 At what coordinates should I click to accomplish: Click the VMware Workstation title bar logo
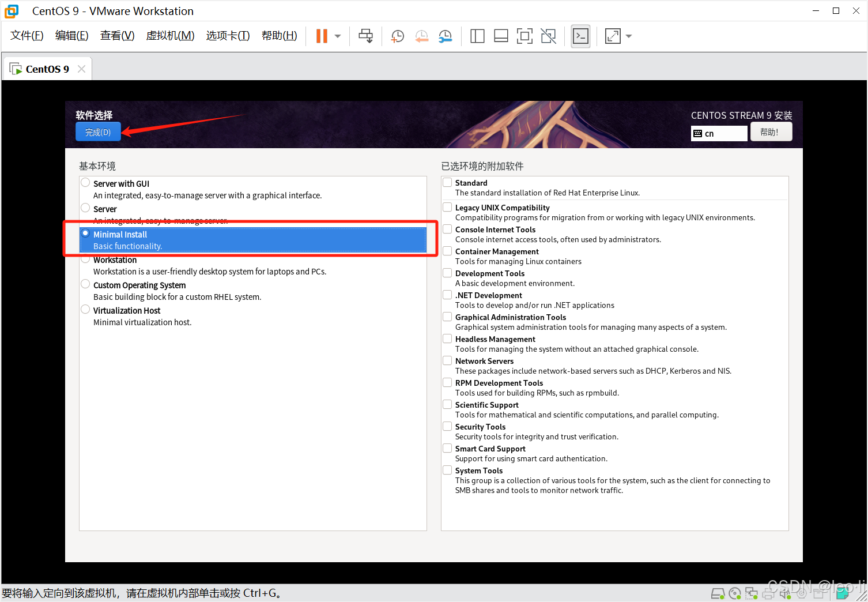point(12,11)
